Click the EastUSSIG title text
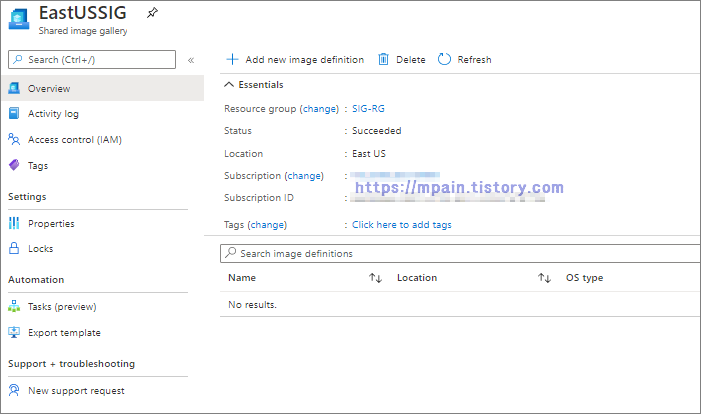This screenshot has width=701, height=414. pyautogui.click(x=82, y=13)
